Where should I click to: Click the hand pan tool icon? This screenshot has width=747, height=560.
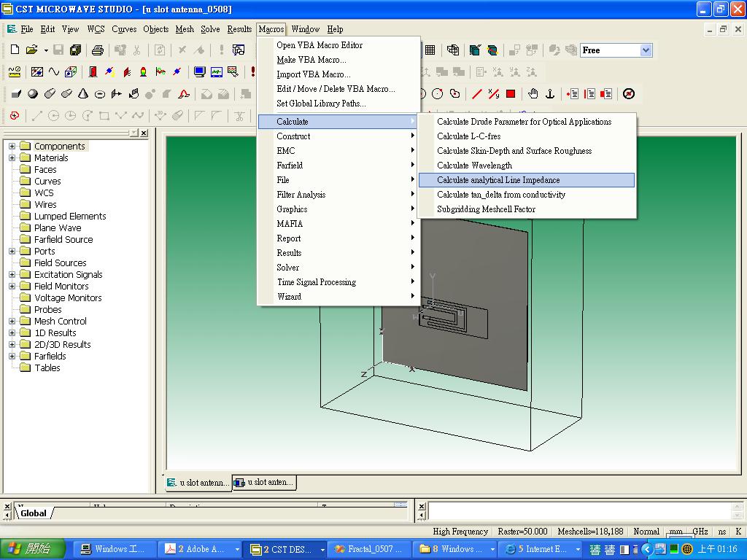[x=533, y=94]
